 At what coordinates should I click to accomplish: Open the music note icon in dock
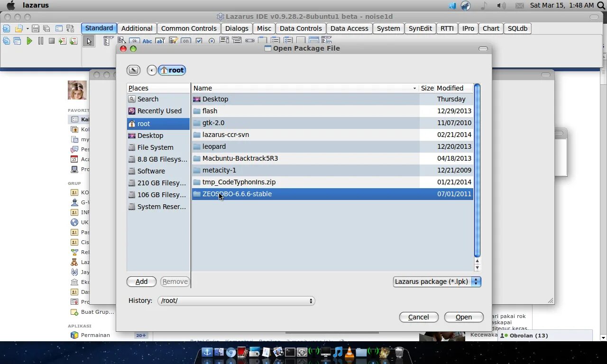(338, 352)
